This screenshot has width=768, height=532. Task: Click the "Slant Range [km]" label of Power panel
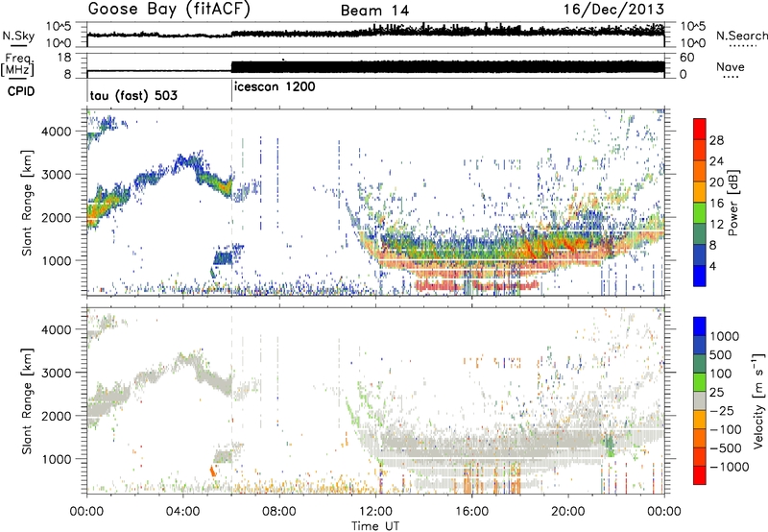[x=27, y=203]
